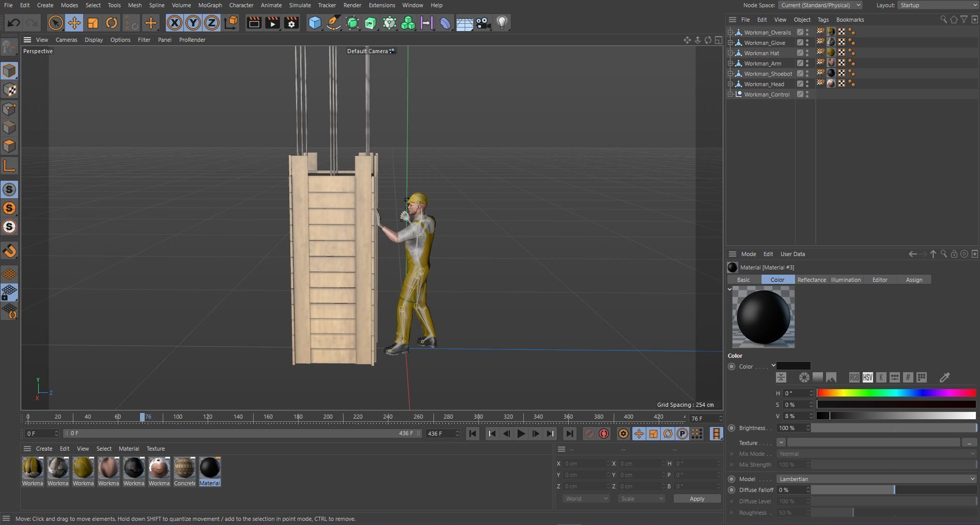
Task: Open the World coordinate dropdown
Action: pos(586,499)
